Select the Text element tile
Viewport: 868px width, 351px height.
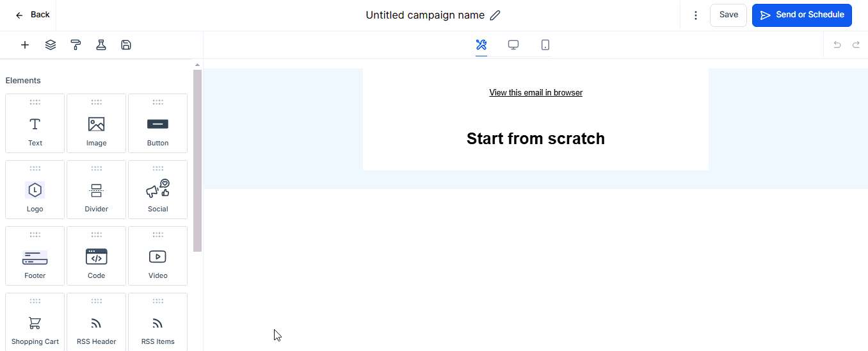35,124
